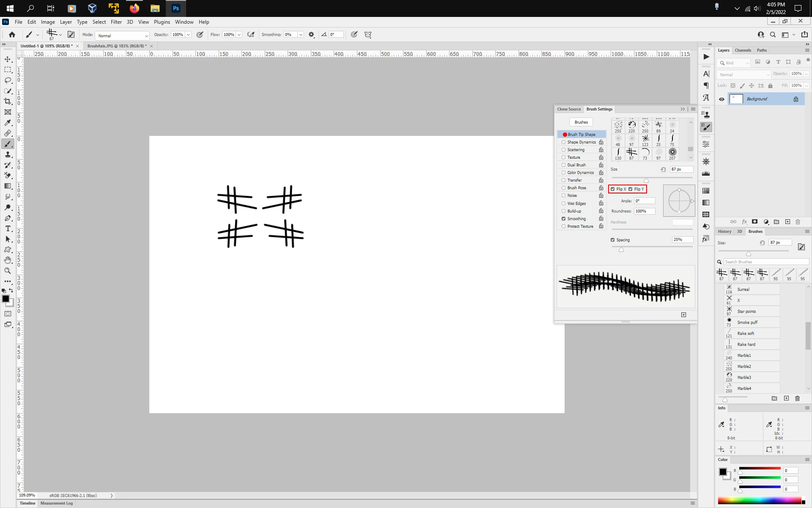Select the Eyedropper tool
This screenshot has height=508, width=812.
8,123
